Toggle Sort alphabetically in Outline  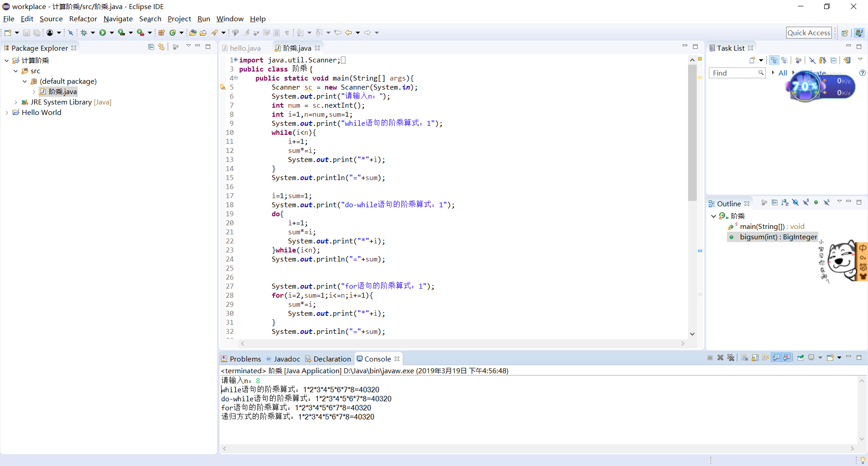point(785,203)
